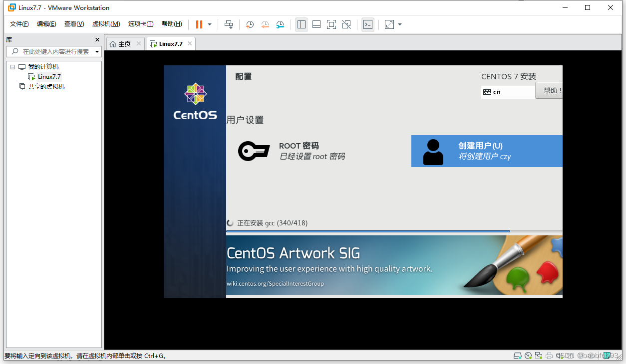Minimize the VMware Workstation window
The height and width of the screenshot is (364, 626).
pyautogui.click(x=565, y=7)
